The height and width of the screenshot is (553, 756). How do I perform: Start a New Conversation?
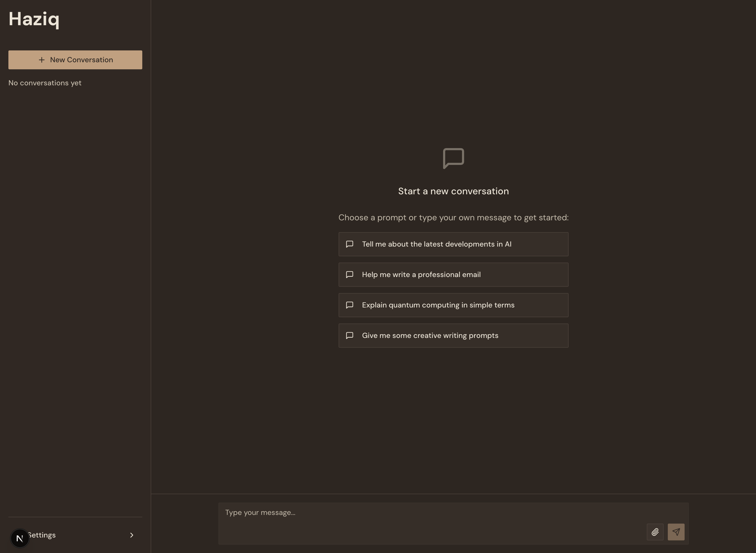(x=75, y=60)
